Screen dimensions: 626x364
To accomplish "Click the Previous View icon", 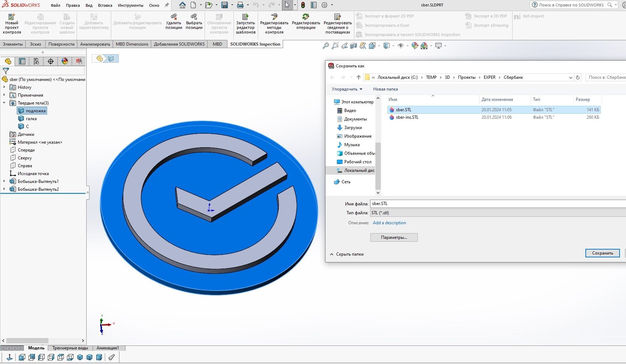I will 344,46.
